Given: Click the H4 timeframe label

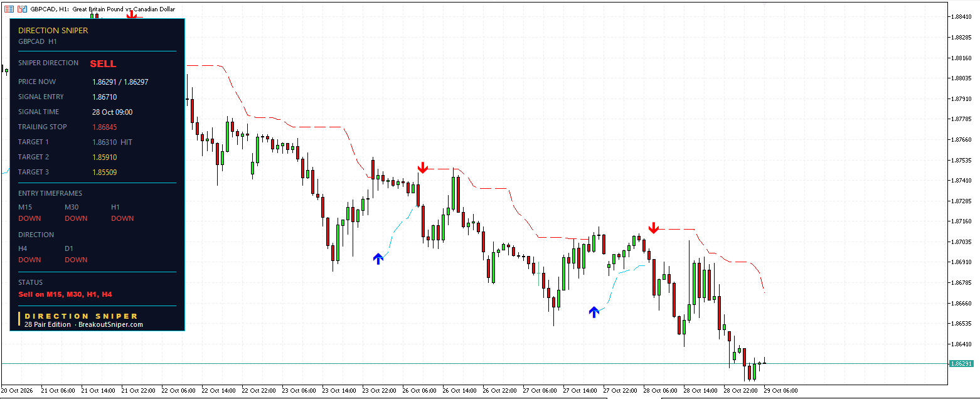Looking at the screenshot, I should [23, 248].
